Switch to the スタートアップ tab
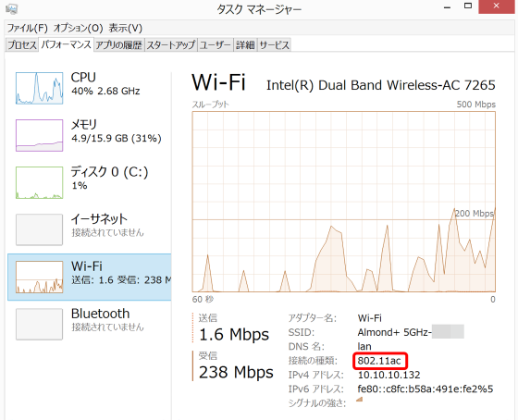This screenshot has height=420, width=518. coord(171,45)
